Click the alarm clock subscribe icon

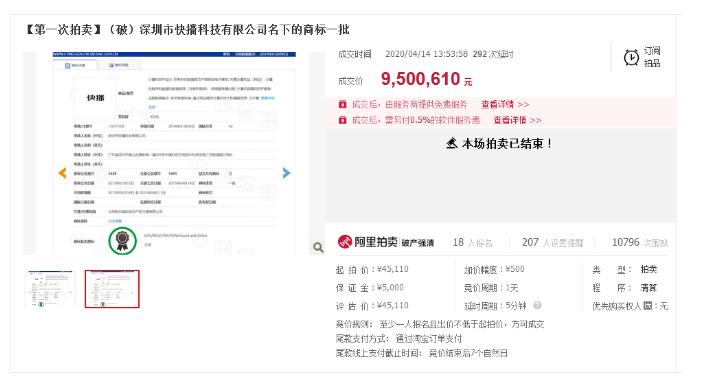[631, 57]
